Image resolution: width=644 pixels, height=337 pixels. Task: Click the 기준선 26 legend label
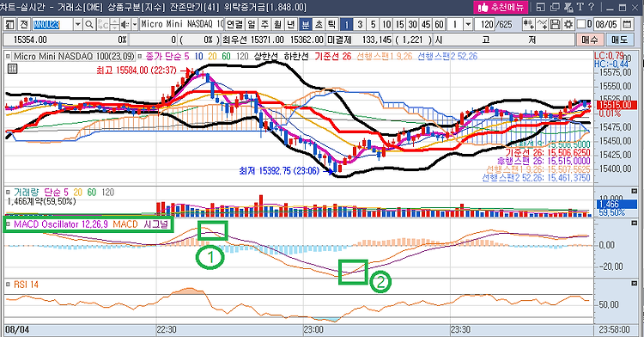click(x=333, y=56)
